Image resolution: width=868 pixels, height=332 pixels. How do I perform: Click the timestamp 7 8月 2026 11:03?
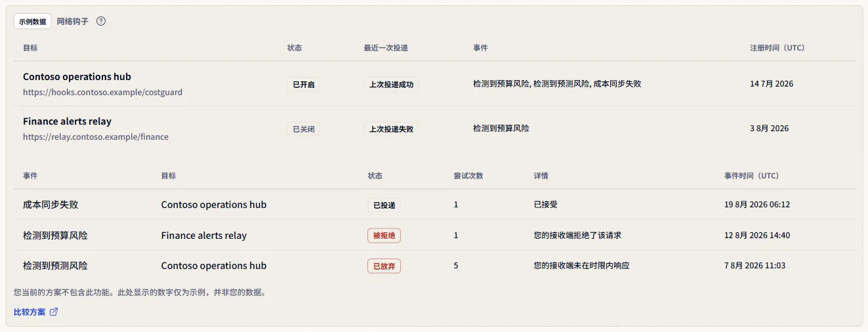(754, 266)
